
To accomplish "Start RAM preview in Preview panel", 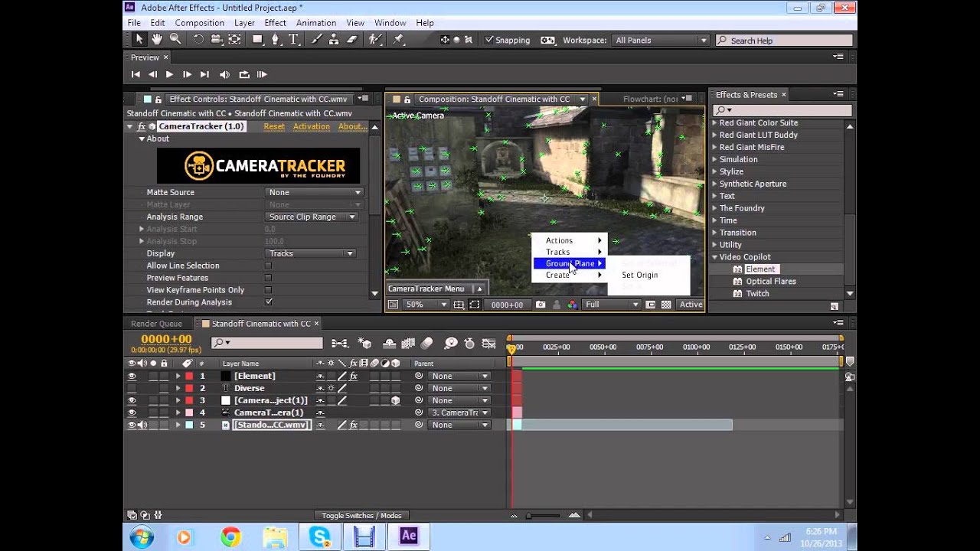I will 262,74.
